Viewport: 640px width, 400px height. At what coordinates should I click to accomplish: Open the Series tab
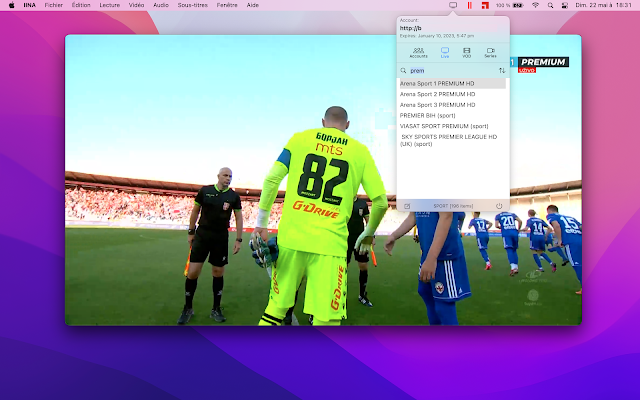tap(490, 53)
